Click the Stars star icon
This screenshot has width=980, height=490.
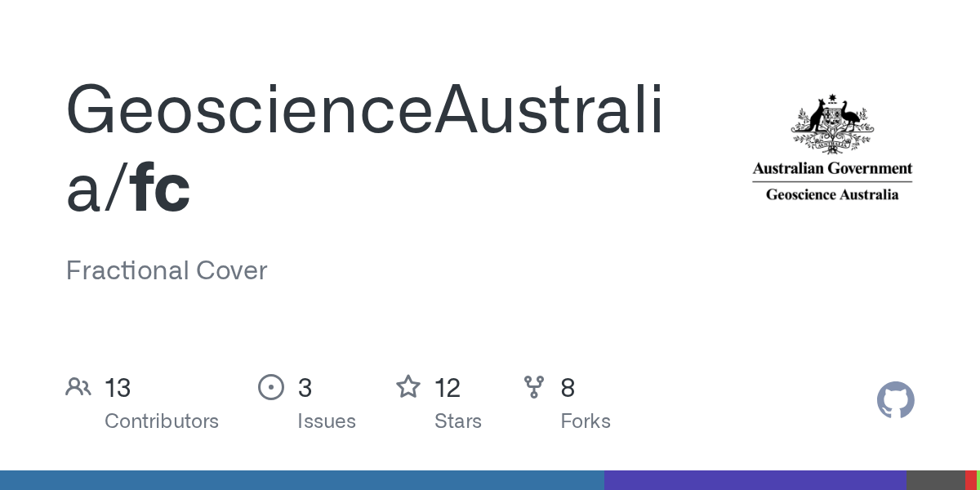pyautogui.click(x=408, y=387)
